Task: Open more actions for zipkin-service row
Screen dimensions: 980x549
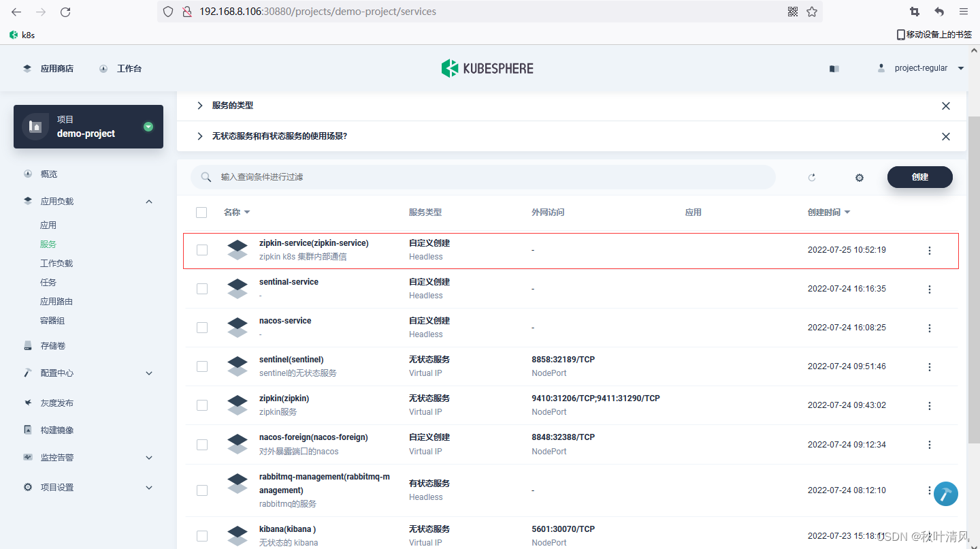Action: tap(930, 251)
